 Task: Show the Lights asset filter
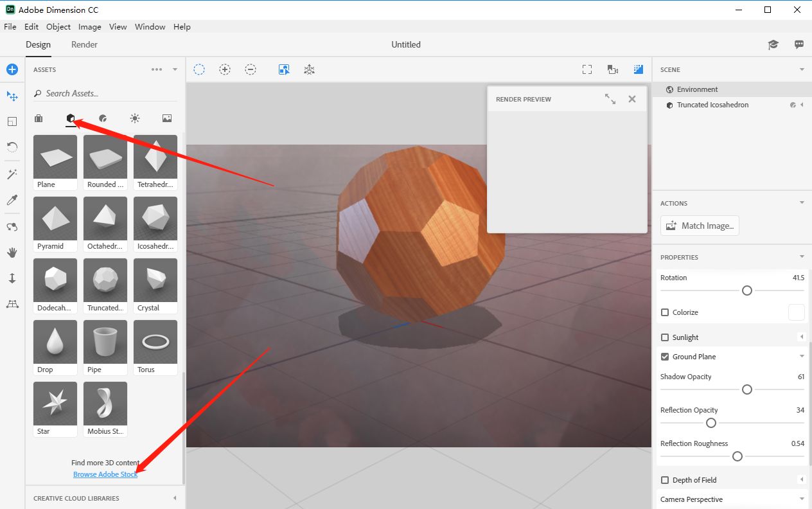pos(134,118)
